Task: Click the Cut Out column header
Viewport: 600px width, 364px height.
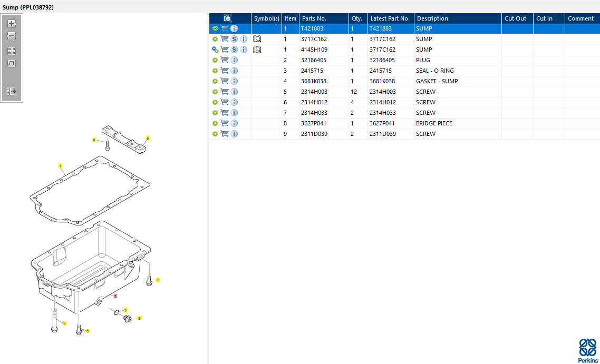Action: (x=517, y=18)
